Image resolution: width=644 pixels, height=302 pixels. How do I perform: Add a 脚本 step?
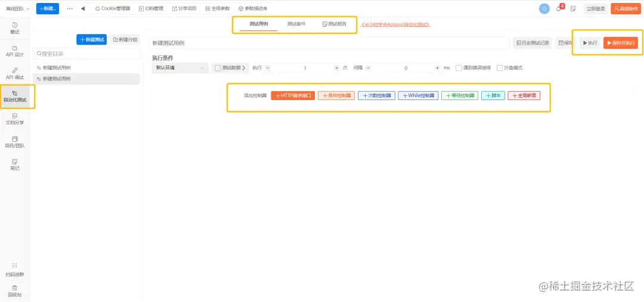[x=493, y=96]
